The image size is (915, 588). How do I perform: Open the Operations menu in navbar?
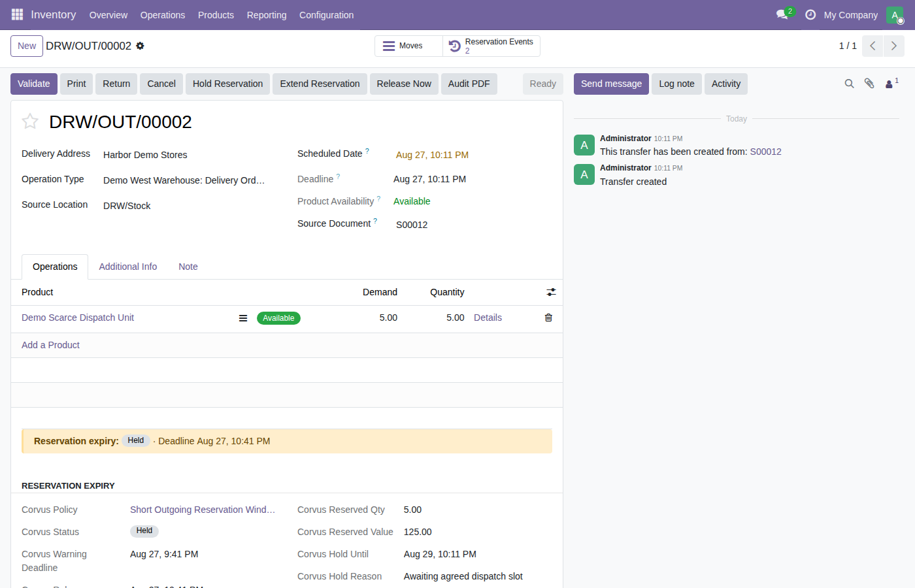coord(163,15)
